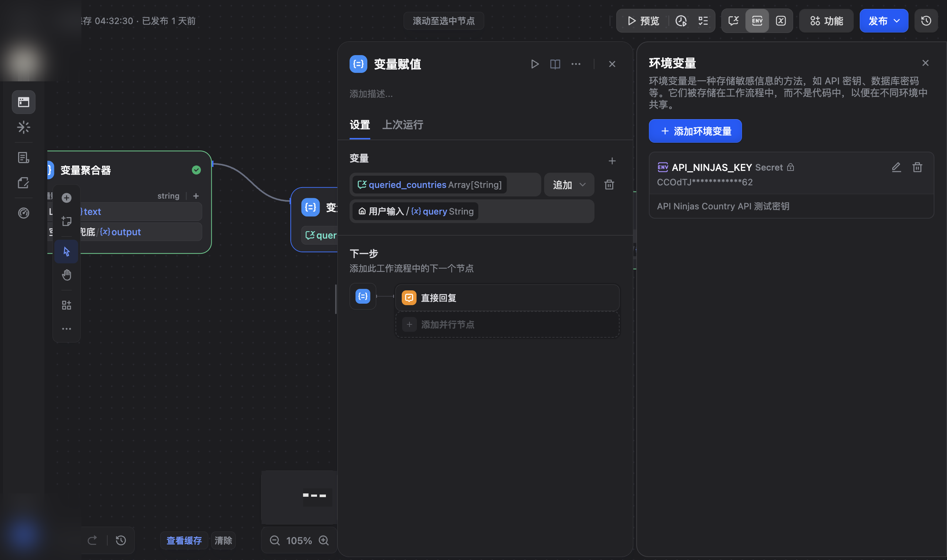Viewport: 947px width, 560px height.
Task: Delete the queried_countries variable row
Action: pyautogui.click(x=609, y=185)
